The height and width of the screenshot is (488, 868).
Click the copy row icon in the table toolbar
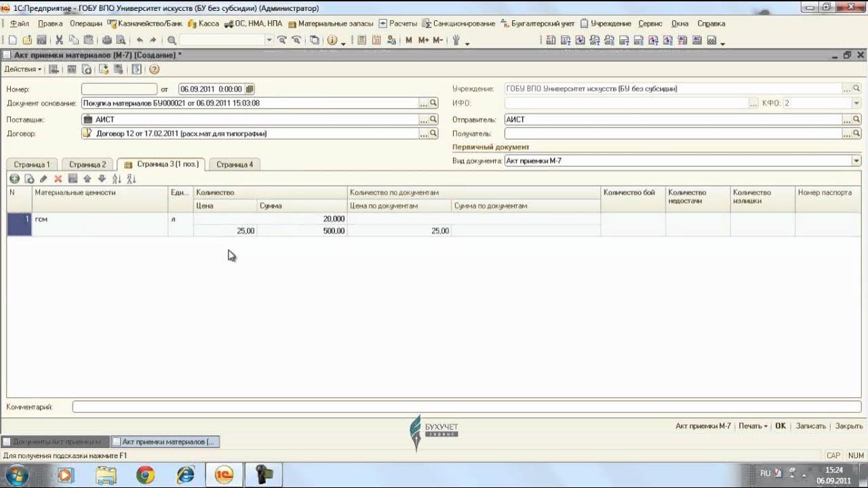(29, 179)
